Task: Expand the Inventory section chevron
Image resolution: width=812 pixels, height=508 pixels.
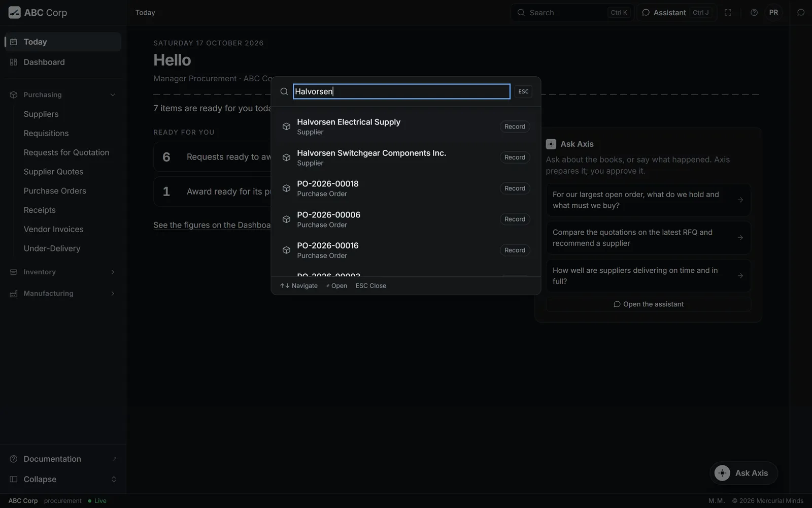Action: point(113,272)
